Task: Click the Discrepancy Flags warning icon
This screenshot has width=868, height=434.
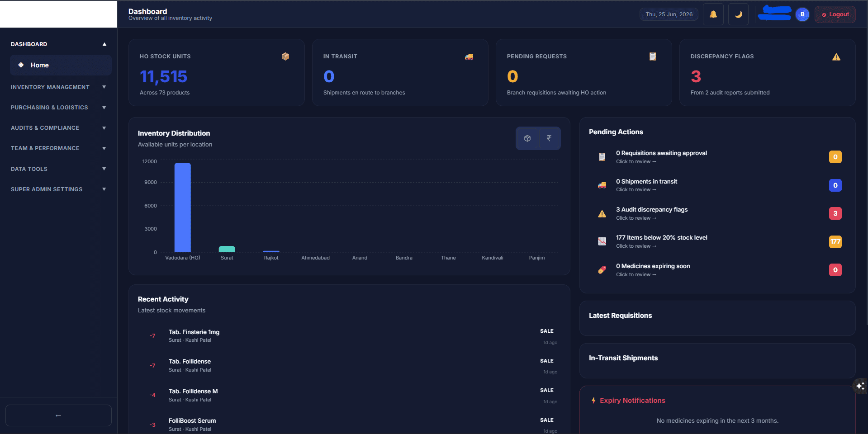Action: (836, 57)
